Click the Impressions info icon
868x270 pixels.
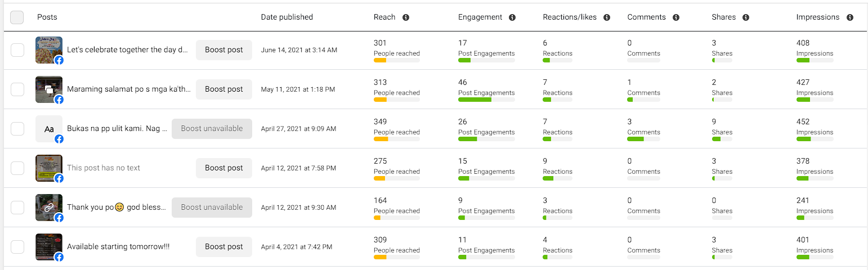click(849, 17)
